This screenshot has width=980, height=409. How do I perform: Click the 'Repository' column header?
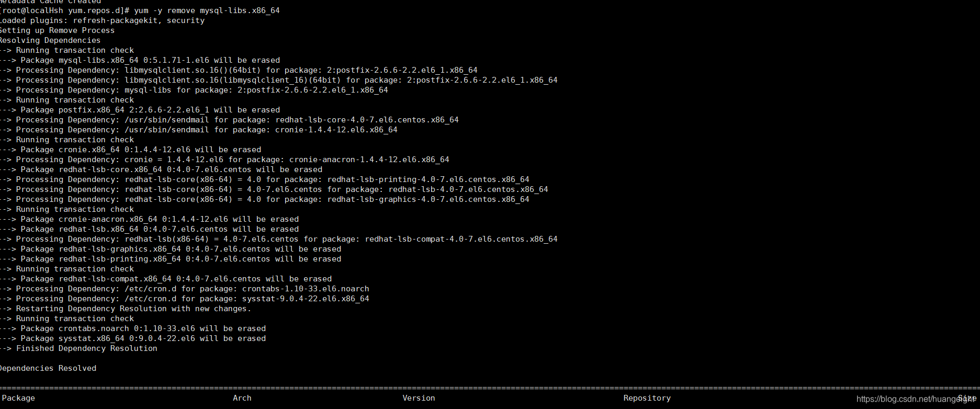(647, 398)
